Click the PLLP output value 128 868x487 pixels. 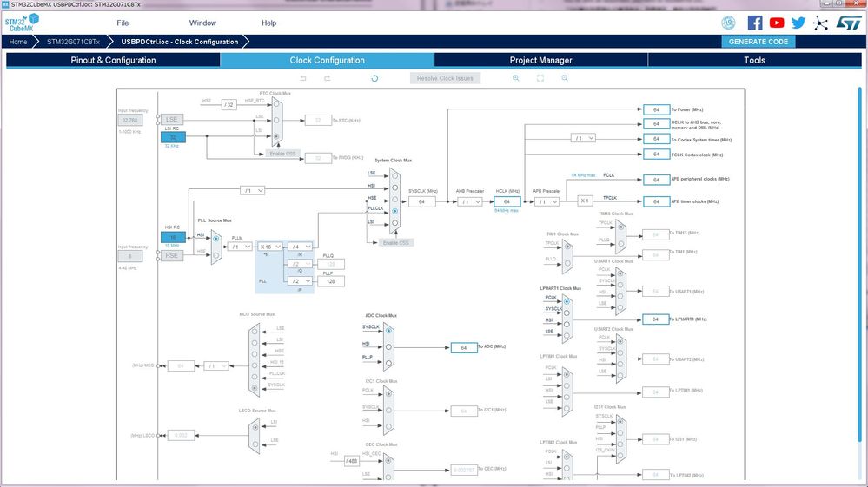click(x=331, y=281)
